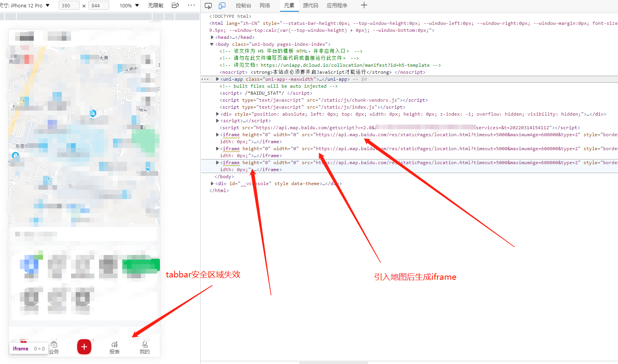
Task: Expand the head element node
Action: [x=212, y=37]
